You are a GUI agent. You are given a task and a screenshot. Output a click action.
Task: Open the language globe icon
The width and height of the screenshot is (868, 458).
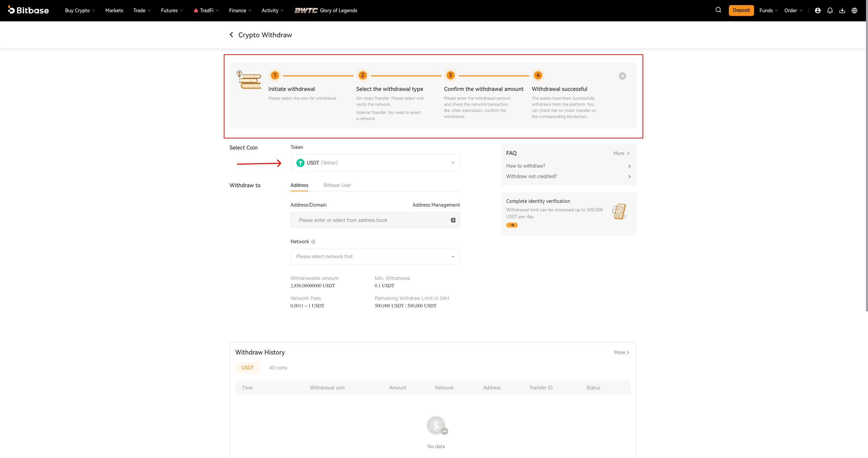854,11
